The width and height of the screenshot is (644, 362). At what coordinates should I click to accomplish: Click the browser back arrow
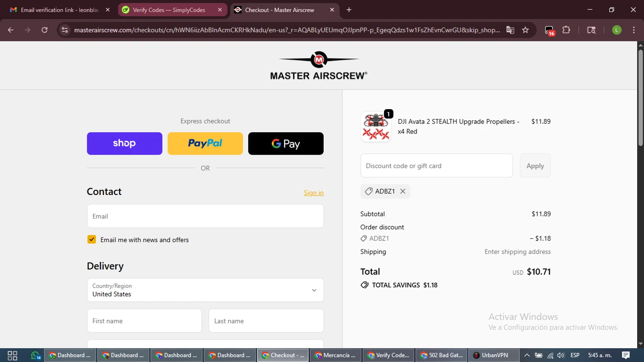(x=11, y=30)
